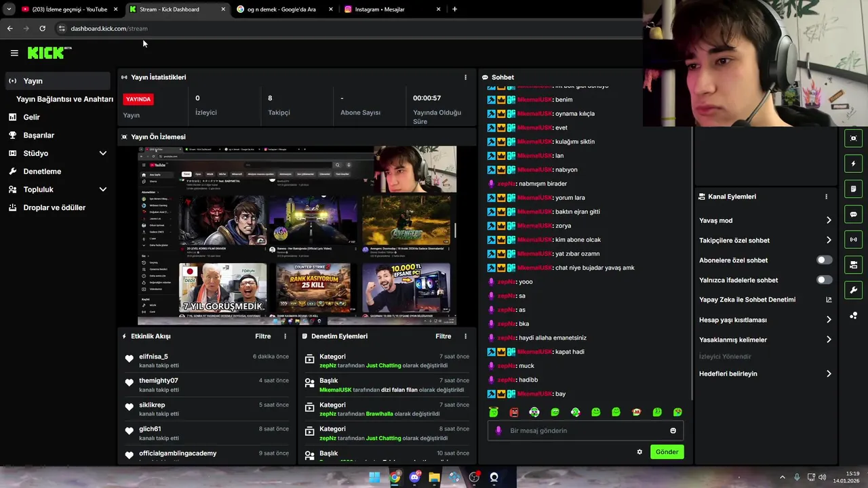The width and height of the screenshot is (868, 488).
Task: Open Kanal Eylemleri three-dot menu
Action: coord(826,197)
